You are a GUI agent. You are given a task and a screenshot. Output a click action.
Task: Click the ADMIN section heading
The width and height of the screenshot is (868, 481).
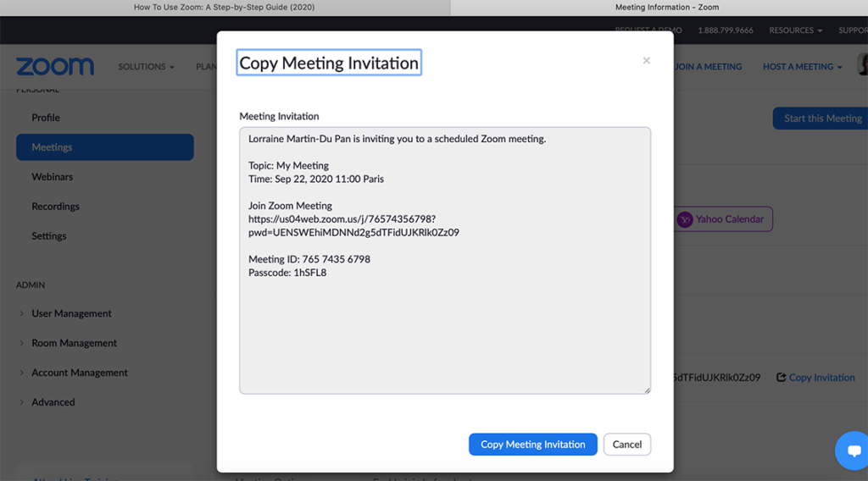[x=31, y=285]
